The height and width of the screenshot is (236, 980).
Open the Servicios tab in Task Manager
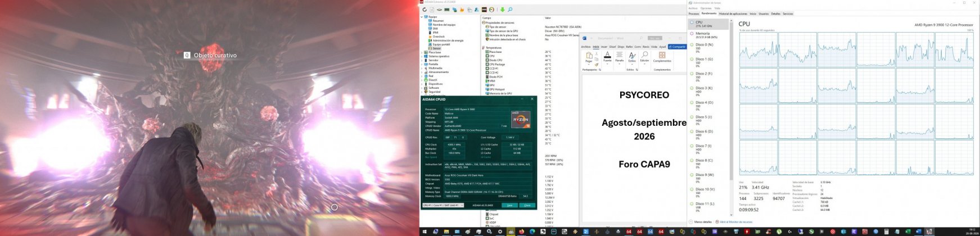pyautogui.click(x=788, y=13)
